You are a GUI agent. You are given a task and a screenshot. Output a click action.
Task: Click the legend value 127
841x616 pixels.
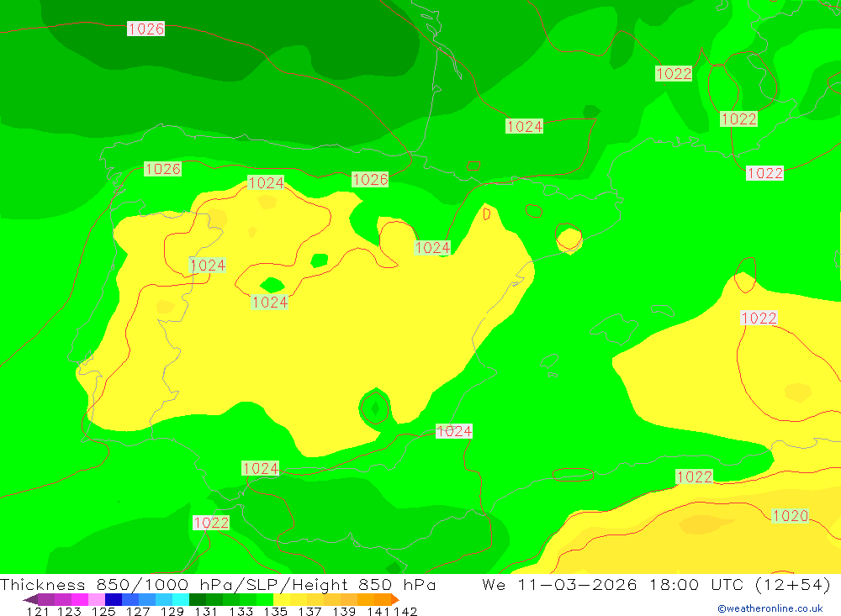click(138, 611)
